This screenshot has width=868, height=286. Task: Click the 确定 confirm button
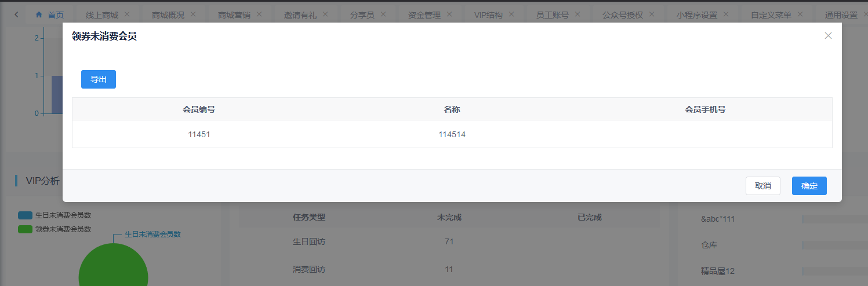(x=809, y=186)
